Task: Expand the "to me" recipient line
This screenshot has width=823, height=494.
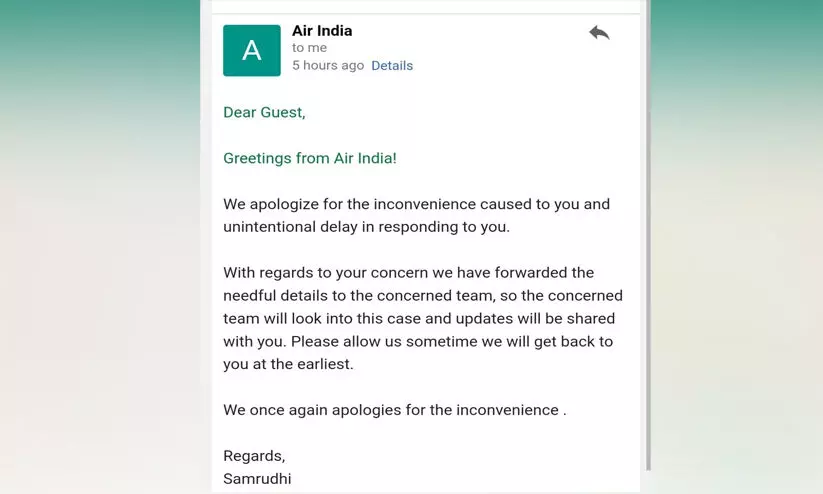Action: [x=309, y=48]
